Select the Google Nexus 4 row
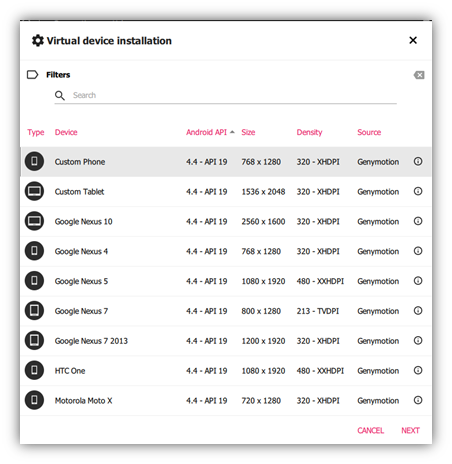452x464 pixels. click(226, 251)
